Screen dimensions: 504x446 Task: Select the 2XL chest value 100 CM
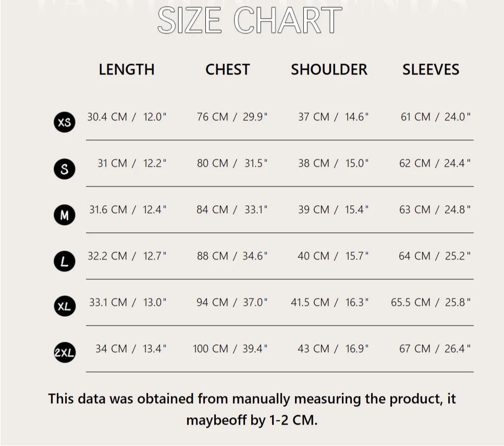211,349
